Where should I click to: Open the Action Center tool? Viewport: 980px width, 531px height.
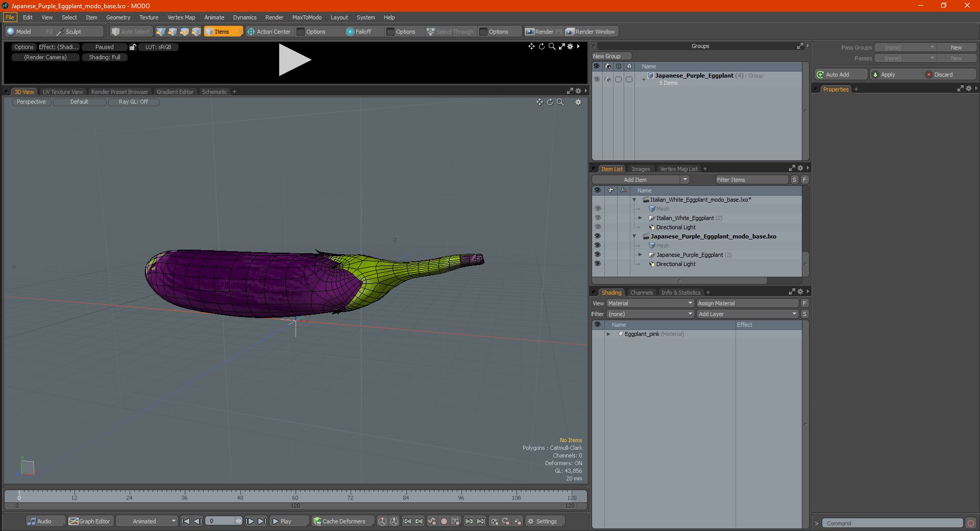point(269,32)
